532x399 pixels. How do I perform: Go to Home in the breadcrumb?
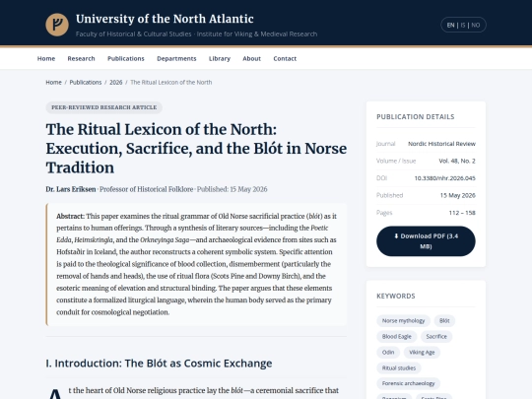click(x=53, y=82)
